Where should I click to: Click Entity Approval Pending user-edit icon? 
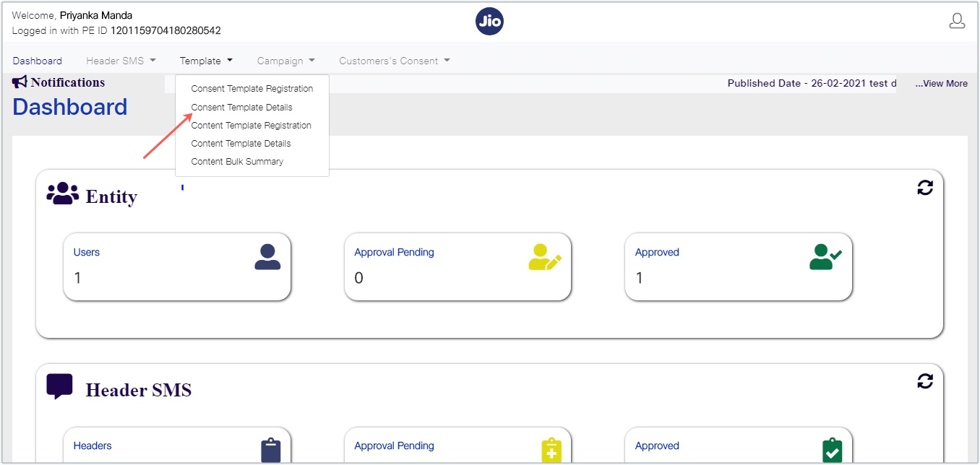click(545, 257)
